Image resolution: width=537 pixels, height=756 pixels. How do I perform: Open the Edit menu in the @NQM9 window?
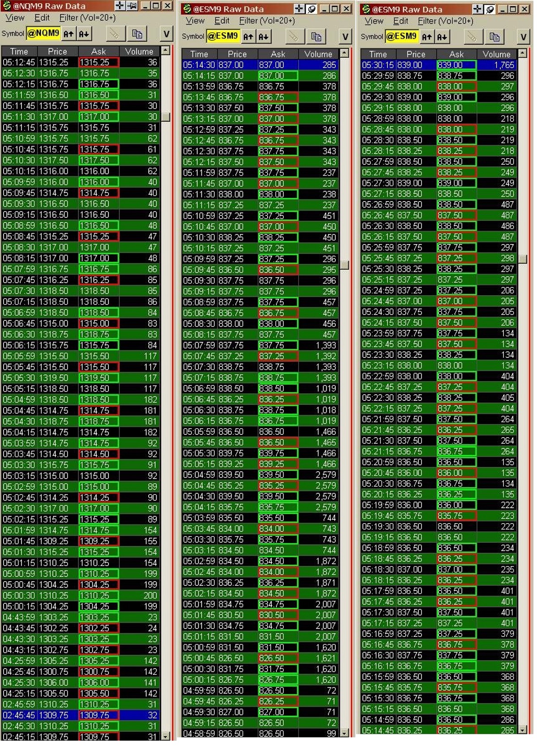coord(42,18)
